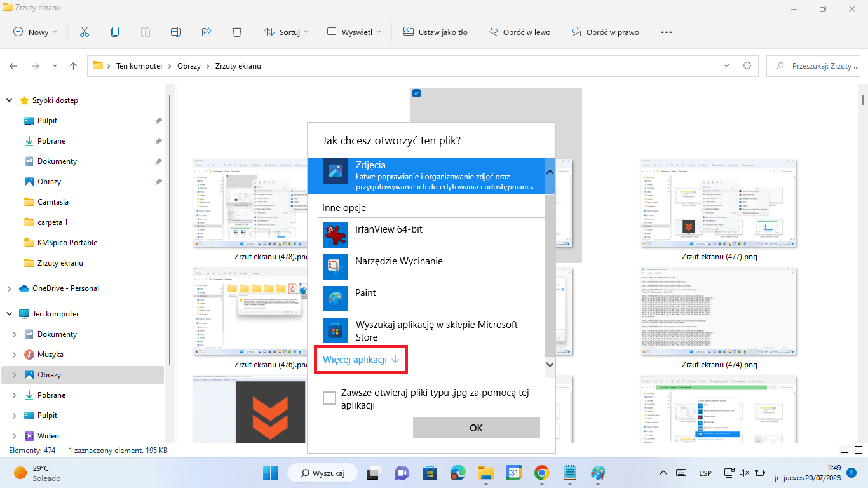Image resolution: width=868 pixels, height=488 pixels.
Task: Select thumbnail Zrzut ekranu (474).png
Action: (x=719, y=311)
